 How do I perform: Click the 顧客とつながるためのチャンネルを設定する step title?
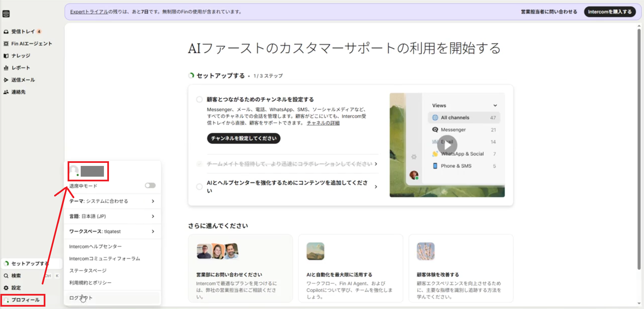(260, 99)
